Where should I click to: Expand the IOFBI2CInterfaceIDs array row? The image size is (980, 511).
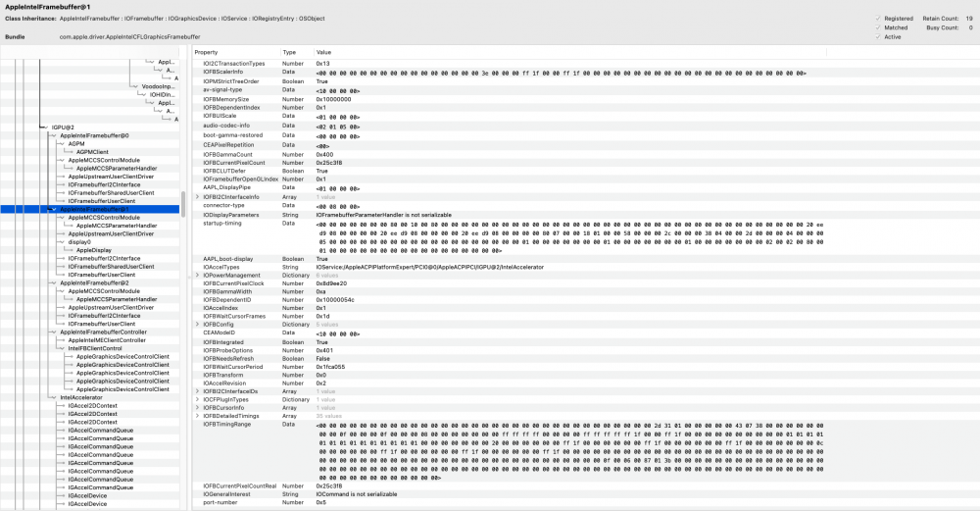click(198, 391)
